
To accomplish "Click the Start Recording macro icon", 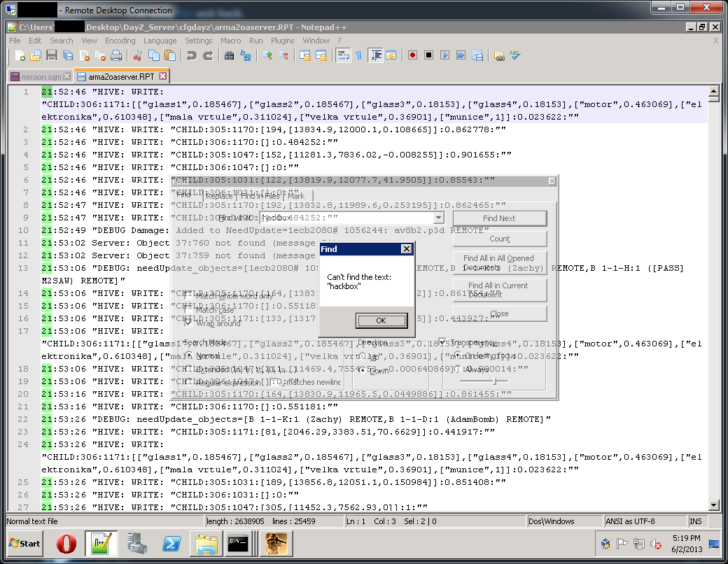I will [x=412, y=55].
